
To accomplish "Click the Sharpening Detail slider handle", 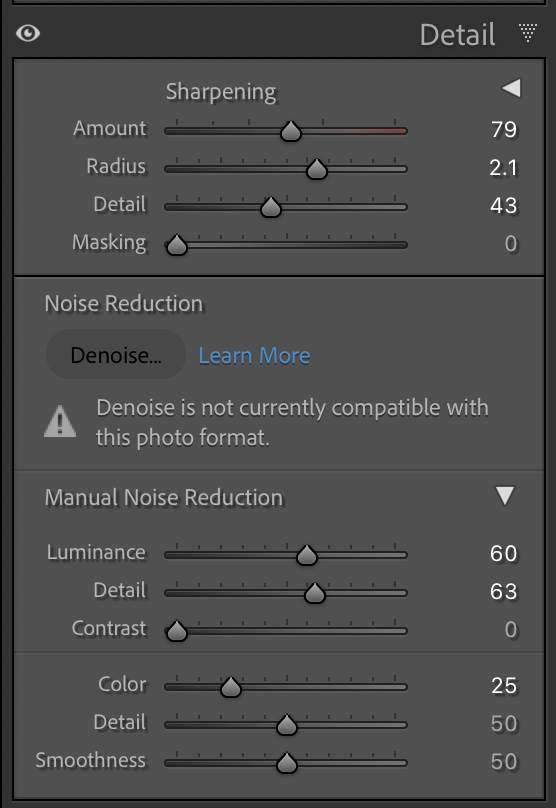I will [x=271, y=208].
